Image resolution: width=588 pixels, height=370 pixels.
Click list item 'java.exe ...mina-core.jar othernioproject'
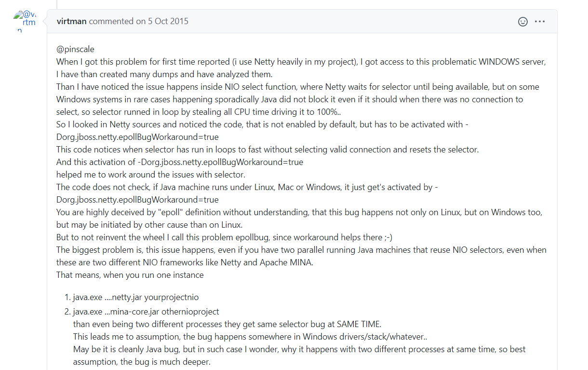point(146,312)
